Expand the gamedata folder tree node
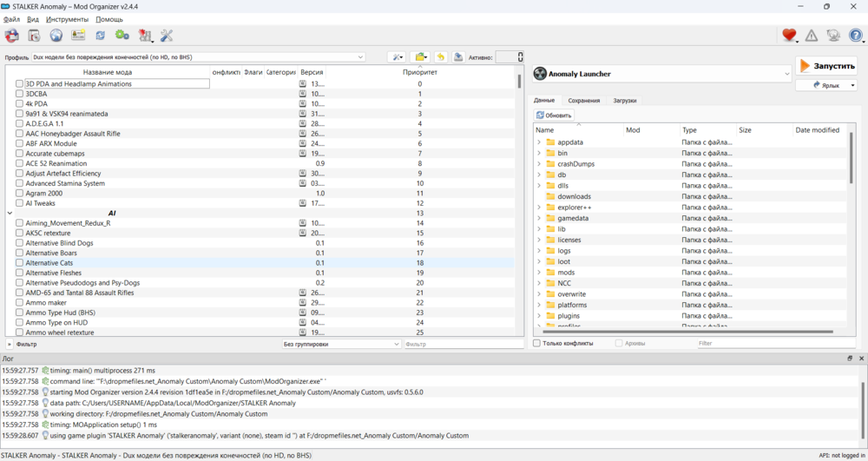 pos(539,219)
